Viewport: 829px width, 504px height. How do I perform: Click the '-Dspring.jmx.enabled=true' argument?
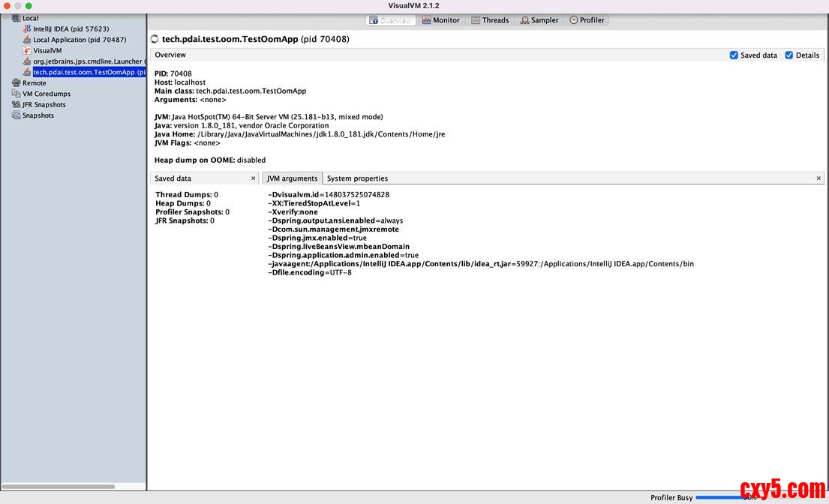317,238
